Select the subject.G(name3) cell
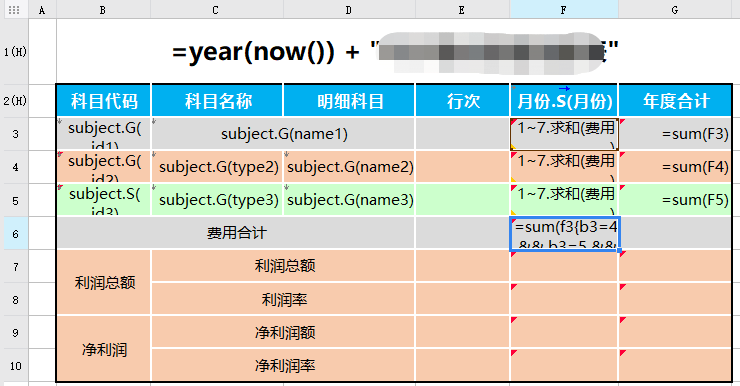Viewport: 740px width, 386px height. (x=349, y=200)
